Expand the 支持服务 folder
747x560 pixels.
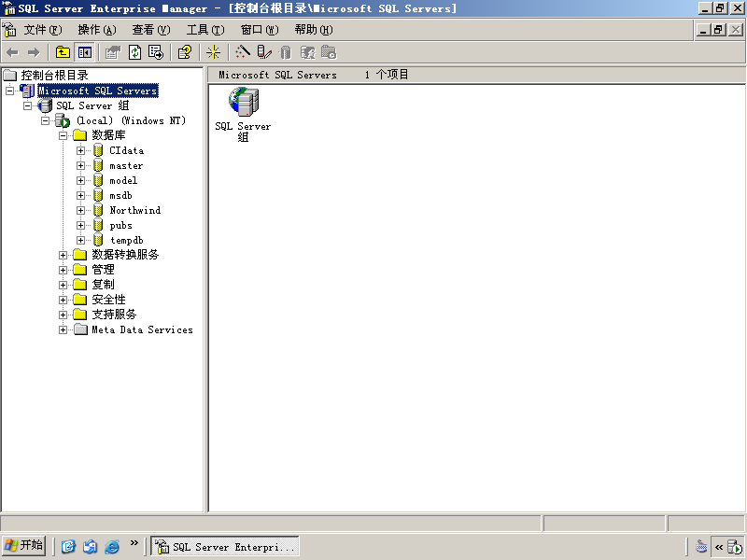pos(63,315)
